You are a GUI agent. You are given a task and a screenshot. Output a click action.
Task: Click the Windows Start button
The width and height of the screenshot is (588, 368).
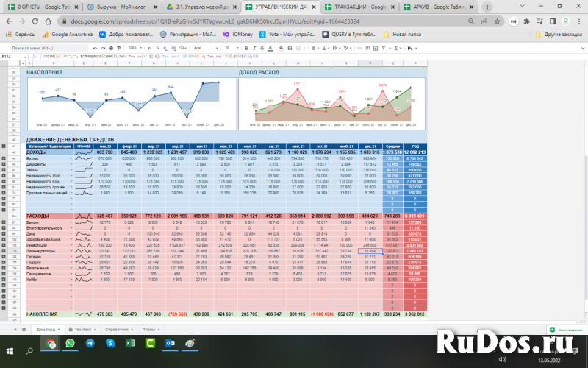coord(9,343)
